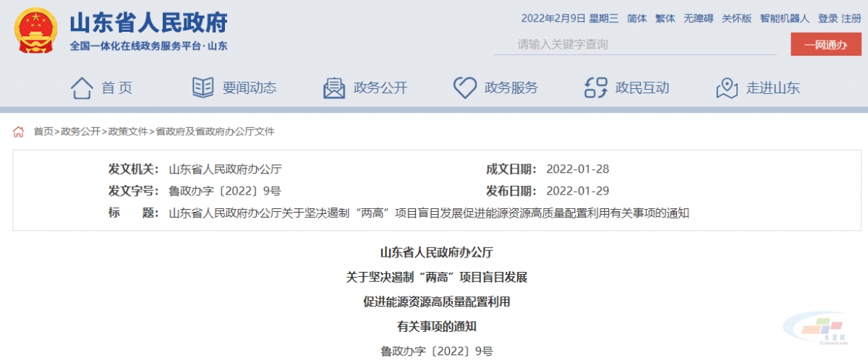
Task: Open the 智能机器人 assistant link
Action: click(784, 19)
